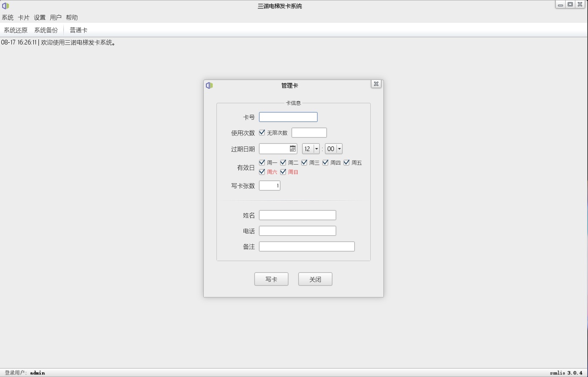Screen dimensions: 588x377
Task: Close the 管理卡 dialog with X
Action: pos(376,84)
